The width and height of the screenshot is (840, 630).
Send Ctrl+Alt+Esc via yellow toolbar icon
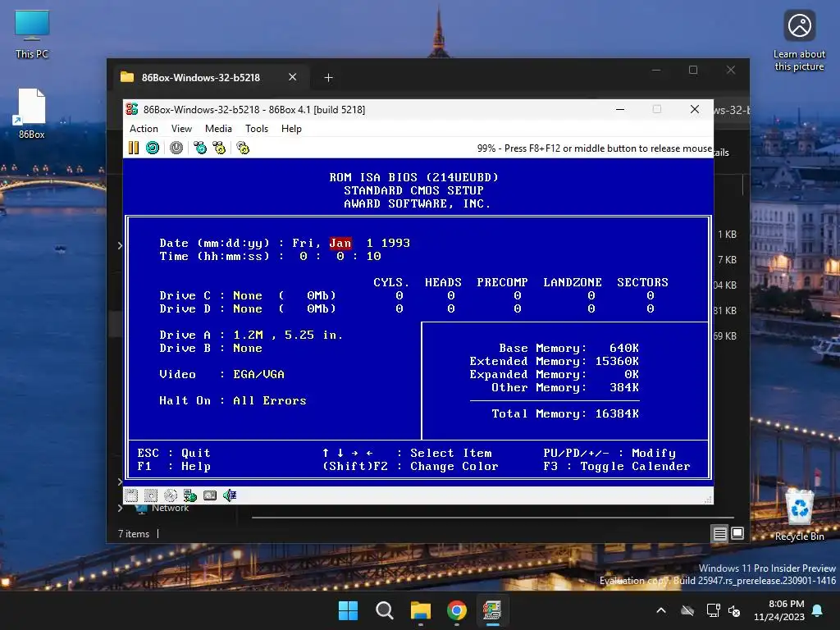(219, 148)
